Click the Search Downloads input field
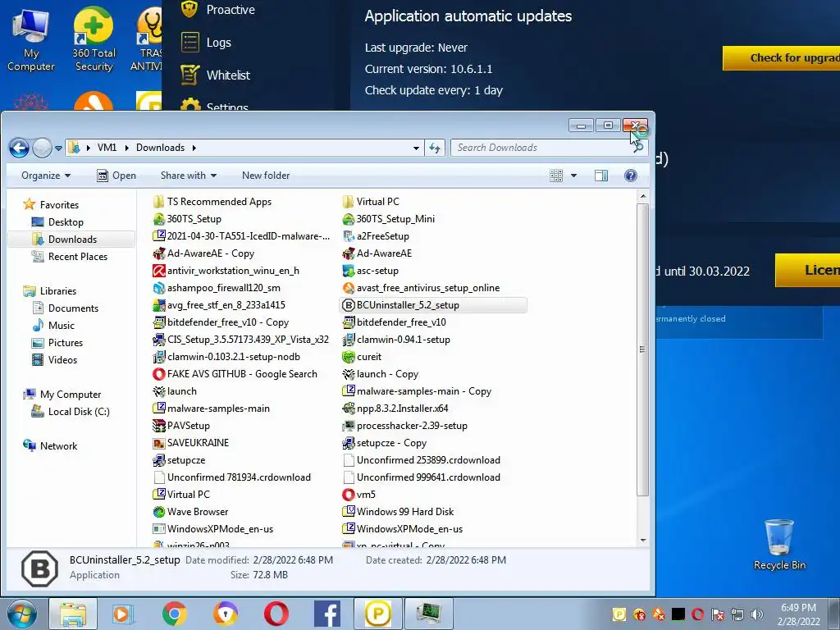The height and width of the screenshot is (630, 840). pyautogui.click(x=541, y=148)
